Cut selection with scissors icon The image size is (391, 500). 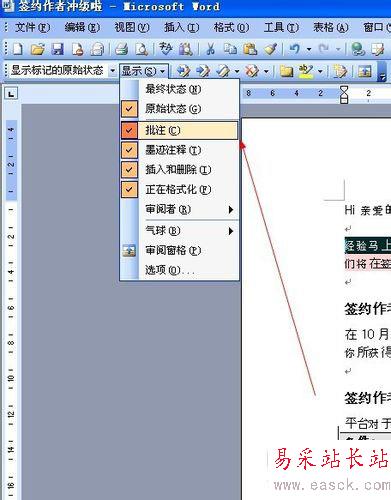pyautogui.click(x=210, y=49)
